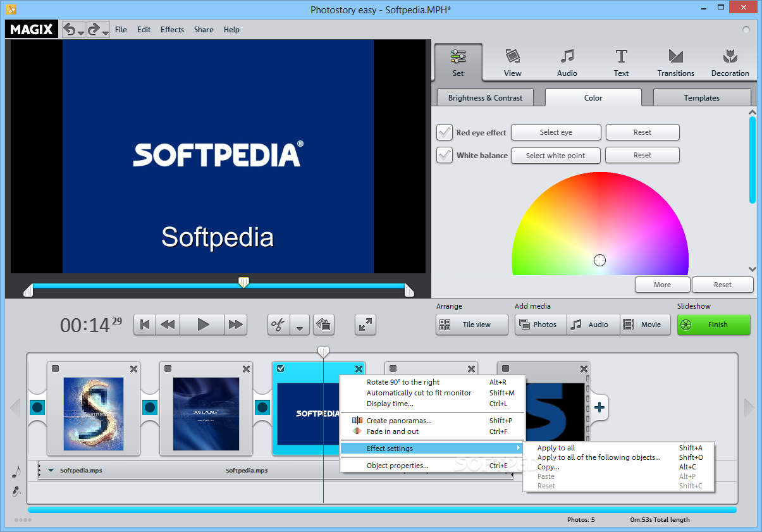Play the slideshow

click(203, 325)
